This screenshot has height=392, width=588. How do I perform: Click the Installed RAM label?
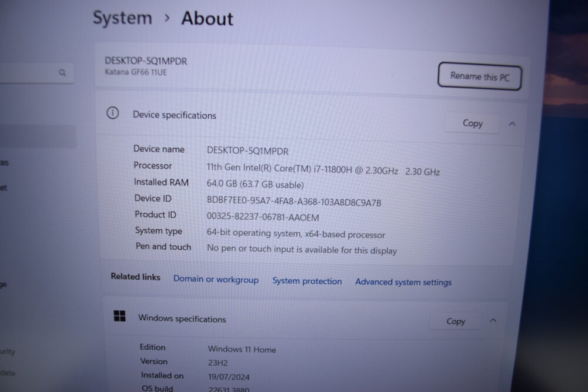(x=161, y=182)
